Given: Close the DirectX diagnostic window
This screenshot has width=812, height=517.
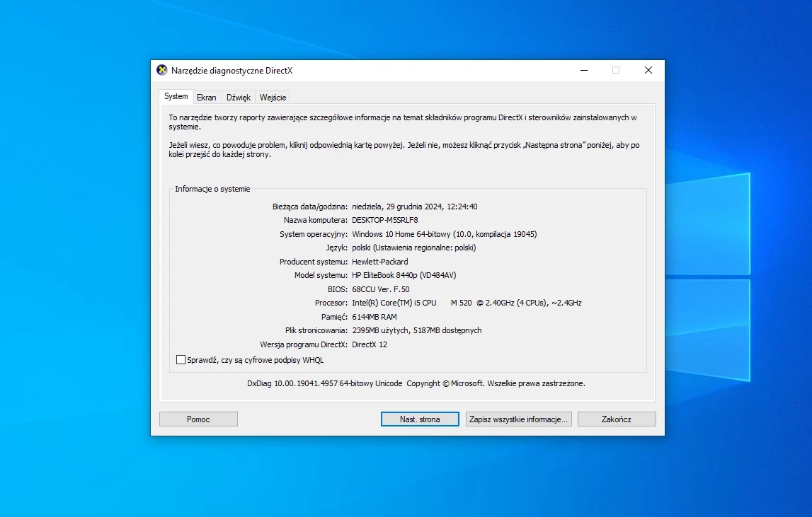Looking at the screenshot, I should [x=648, y=71].
